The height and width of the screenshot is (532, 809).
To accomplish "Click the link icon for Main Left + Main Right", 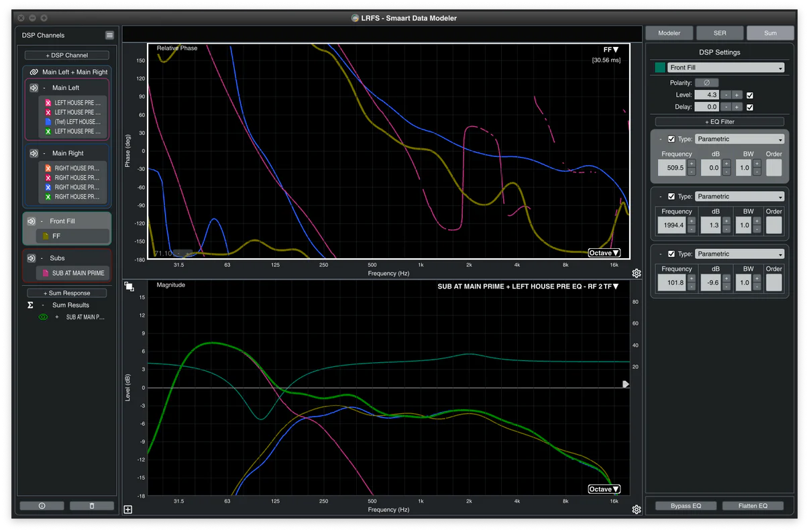I will pos(34,72).
